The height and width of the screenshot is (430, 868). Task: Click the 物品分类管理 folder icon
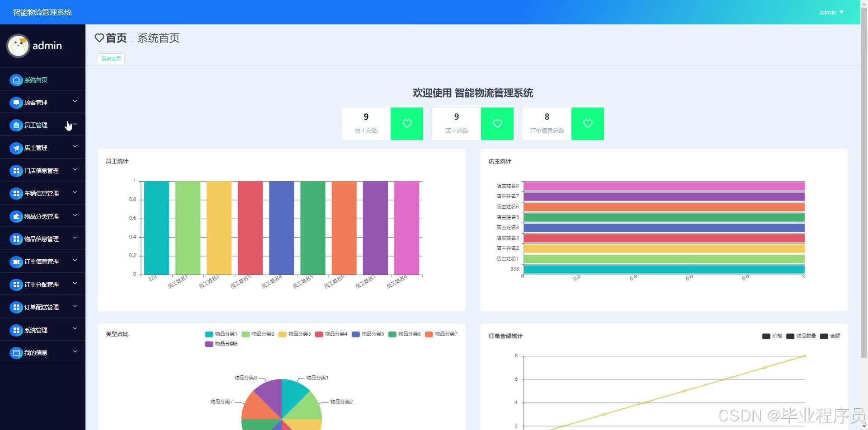(x=16, y=216)
